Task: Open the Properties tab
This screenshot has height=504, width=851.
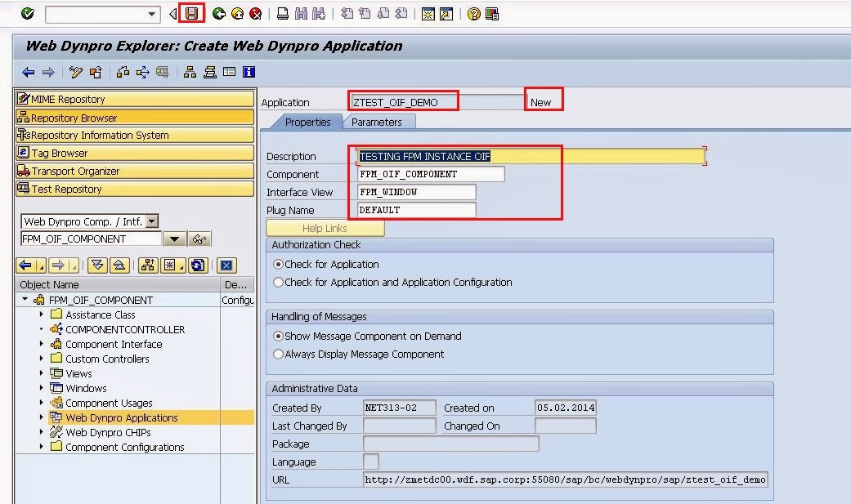Action: (x=307, y=122)
